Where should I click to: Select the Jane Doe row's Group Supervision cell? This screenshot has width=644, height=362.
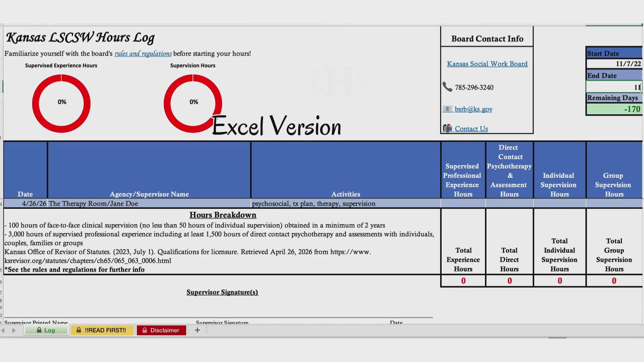pos(614,203)
